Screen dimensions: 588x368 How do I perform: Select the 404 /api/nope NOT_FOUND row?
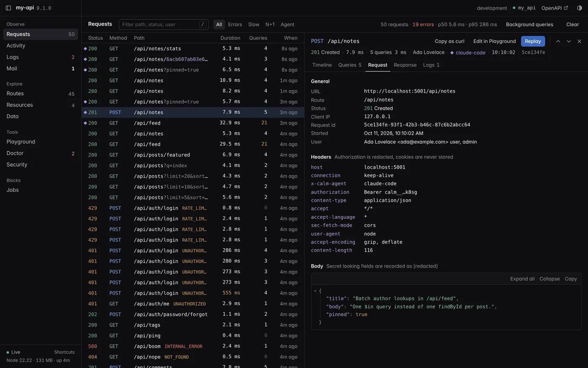tap(193, 357)
